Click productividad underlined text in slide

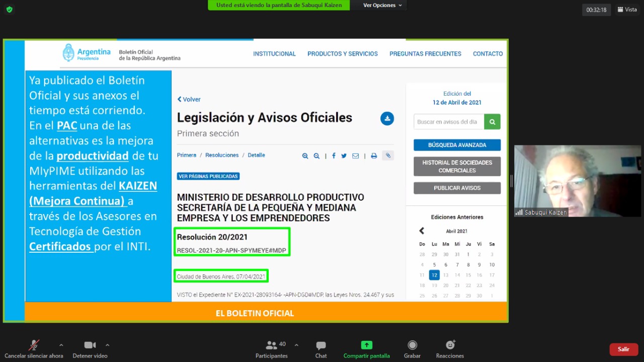[x=93, y=156]
